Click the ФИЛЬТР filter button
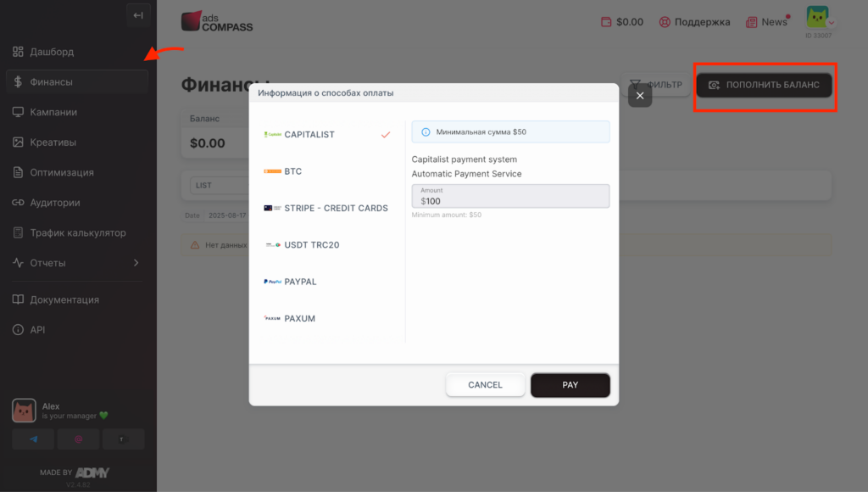 click(x=657, y=85)
